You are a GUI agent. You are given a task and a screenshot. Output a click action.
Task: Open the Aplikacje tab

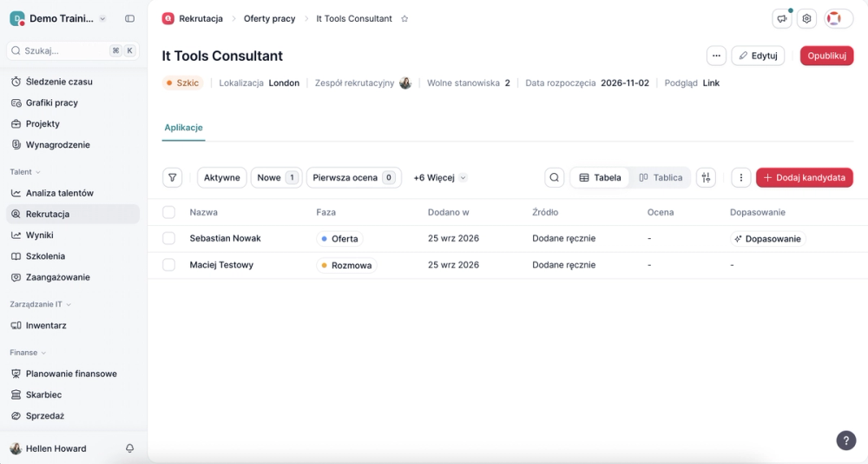tap(183, 128)
